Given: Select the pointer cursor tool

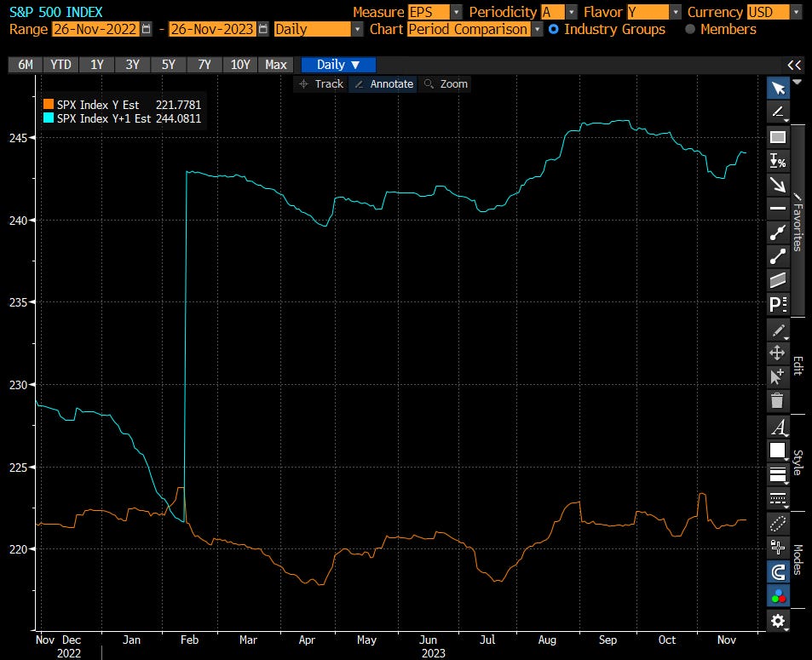Looking at the screenshot, I should (778, 88).
